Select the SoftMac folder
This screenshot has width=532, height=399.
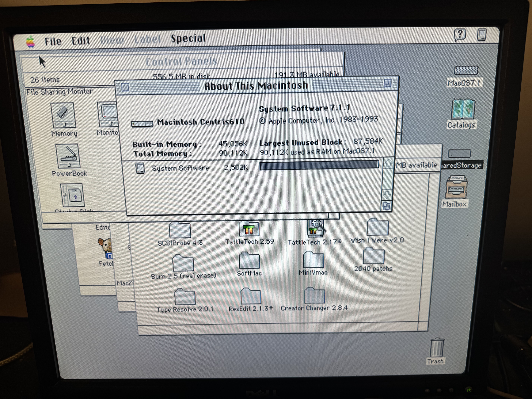coord(249,260)
